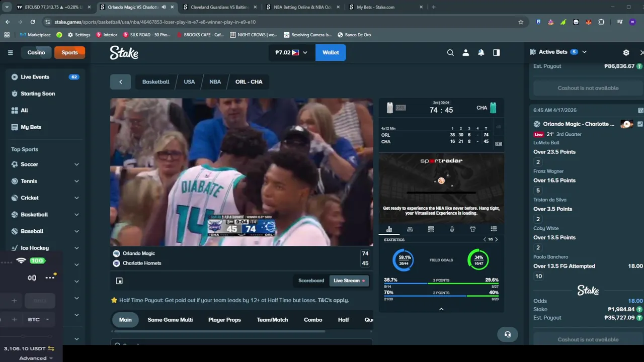Bookmark this page with the star icon
The width and height of the screenshot is (644, 362).
pyautogui.click(x=521, y=22)
